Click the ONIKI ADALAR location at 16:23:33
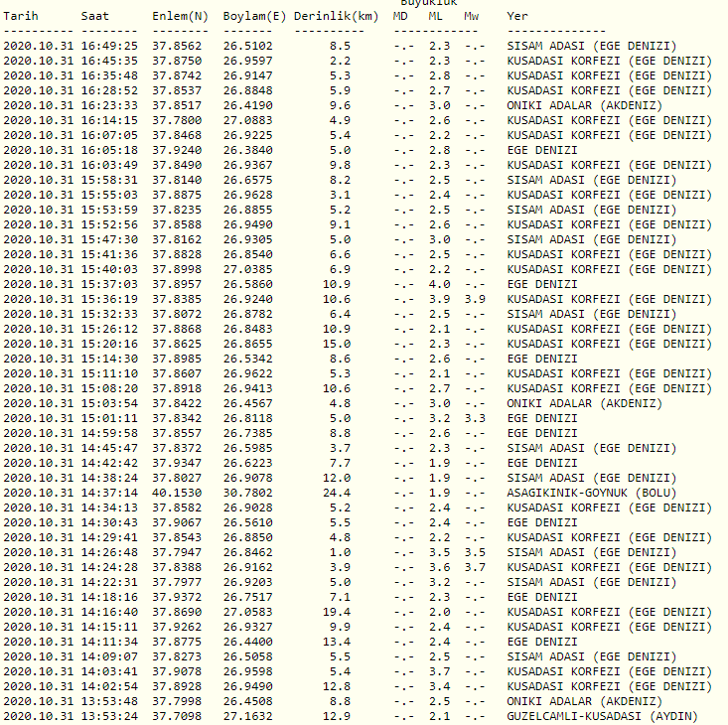 [584, 105]
